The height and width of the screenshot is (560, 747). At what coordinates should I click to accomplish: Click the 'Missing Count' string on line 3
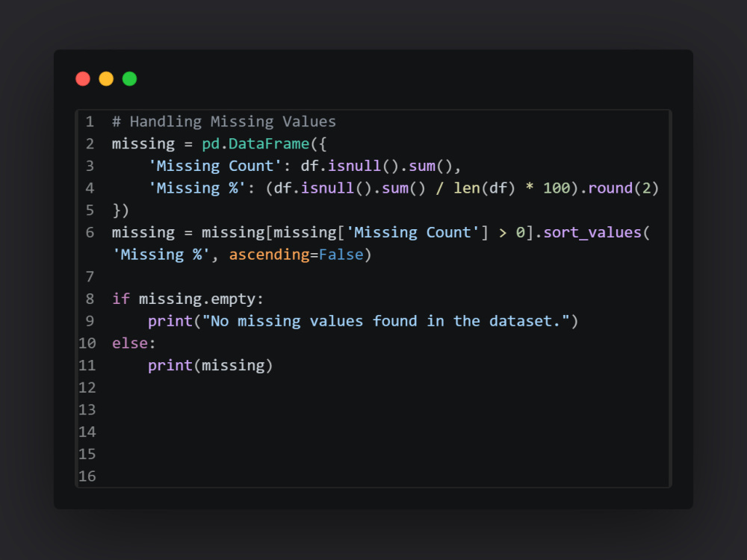coord(215,167)
